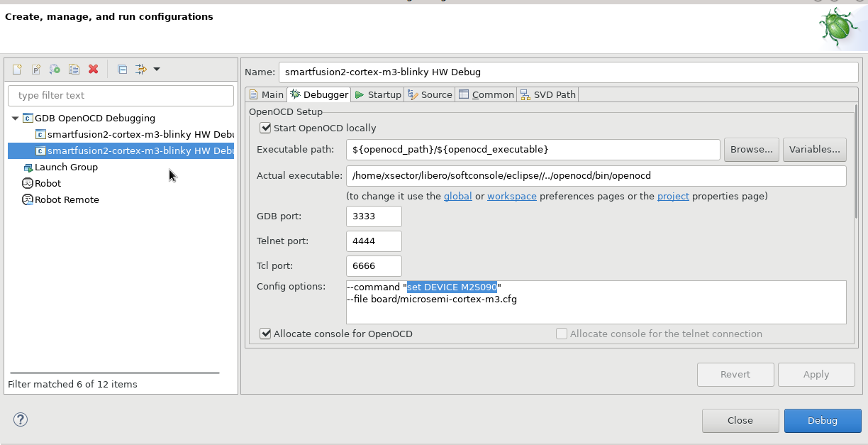This screenshot has height=445, width=868.
Task: Click the filter launch configurations icon
Action: tap(140, 69)
